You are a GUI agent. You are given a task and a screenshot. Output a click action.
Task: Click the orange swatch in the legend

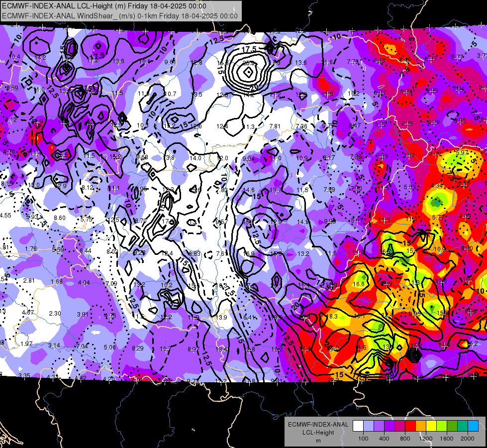click(421, 426)
